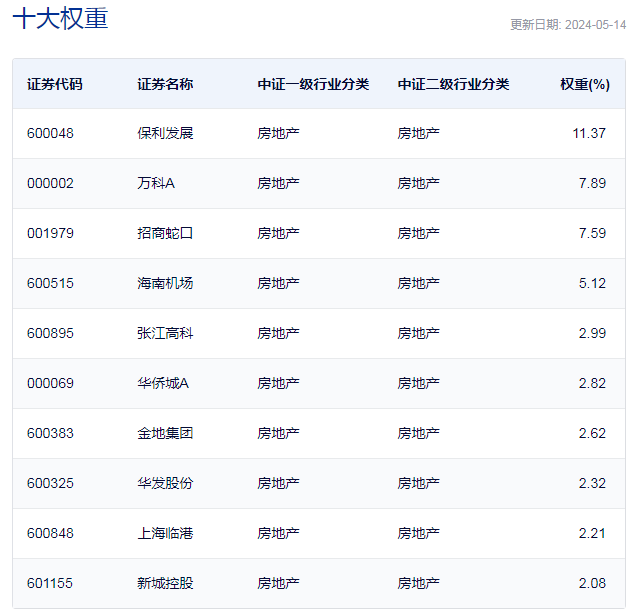Click weight value 7.89
Image resolution: width=631 pixels, height=614 pixels.
click(x=592, y=183)
